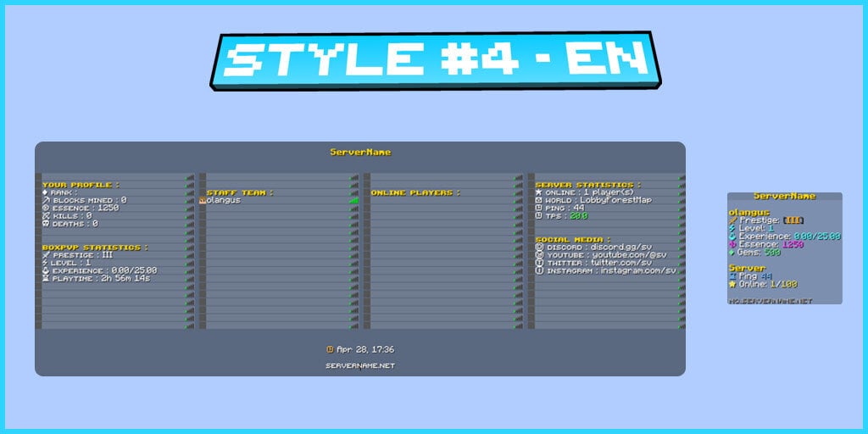
Task: Click the Ping 44 line on scoreboard
Action: tap(751, 275)
